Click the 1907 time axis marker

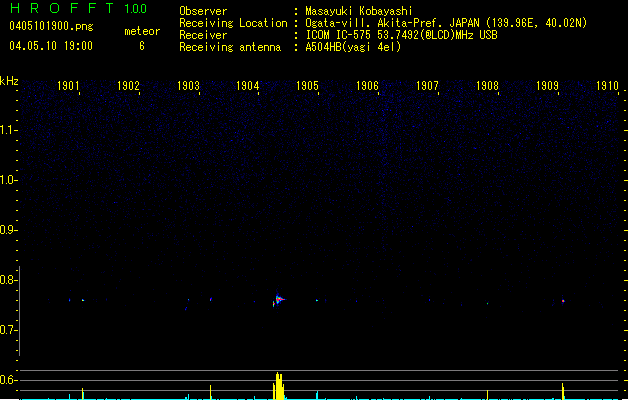click(x=427, y=86)
